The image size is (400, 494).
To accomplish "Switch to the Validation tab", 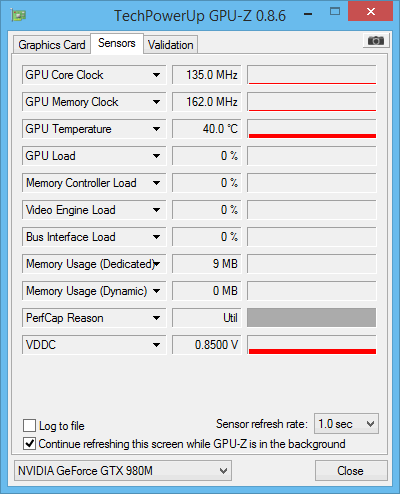I will 171,45.
